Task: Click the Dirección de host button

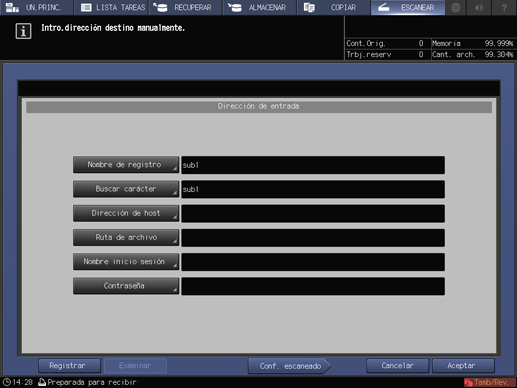Action: [x=126, y=213]
